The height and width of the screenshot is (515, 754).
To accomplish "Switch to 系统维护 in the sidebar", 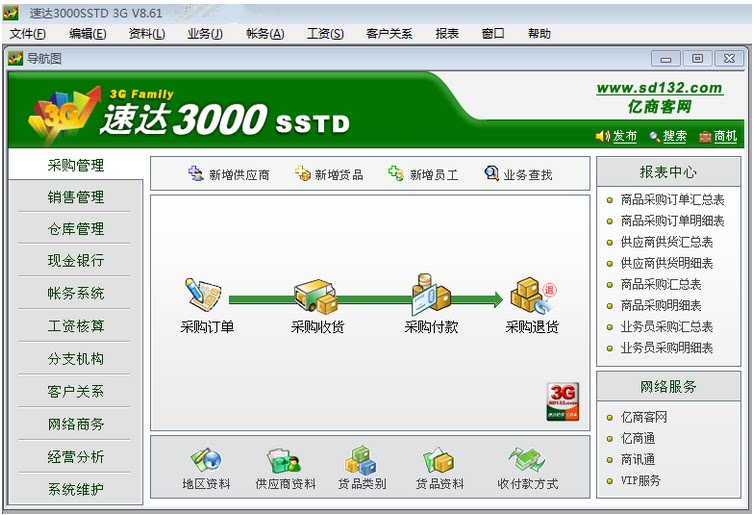I will coord(75,489).
